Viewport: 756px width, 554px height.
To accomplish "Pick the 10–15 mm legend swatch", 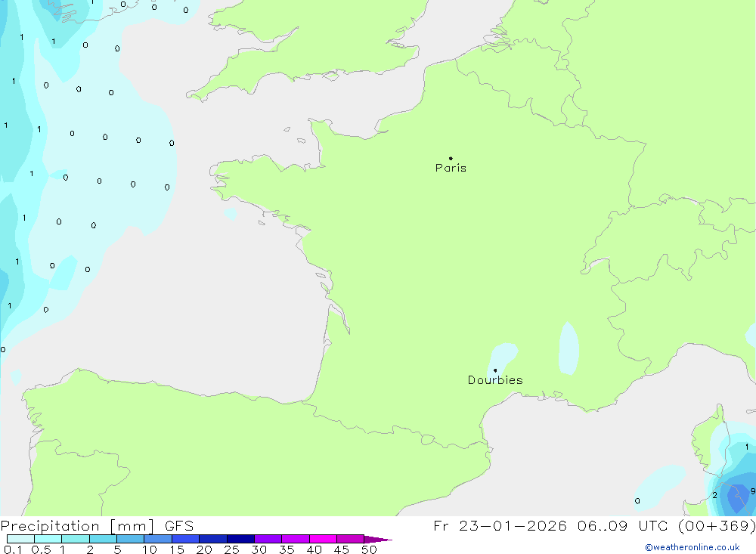I will tap(158, 539).
